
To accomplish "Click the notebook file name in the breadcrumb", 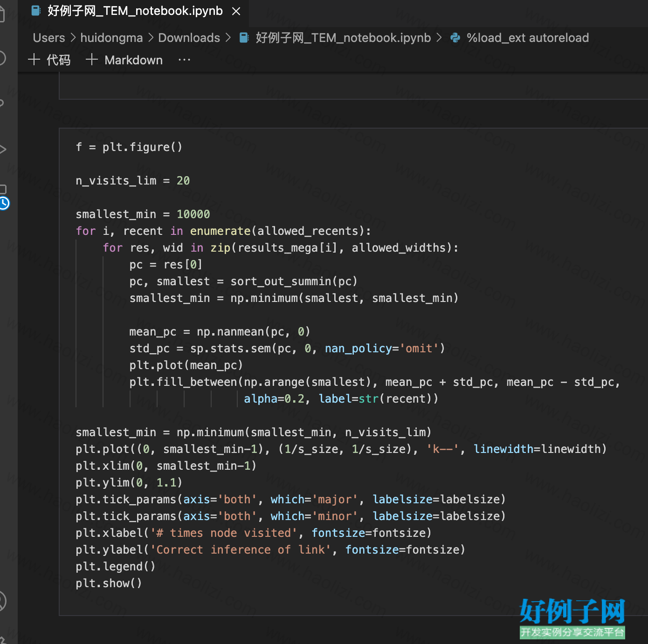I will point(343,38).
